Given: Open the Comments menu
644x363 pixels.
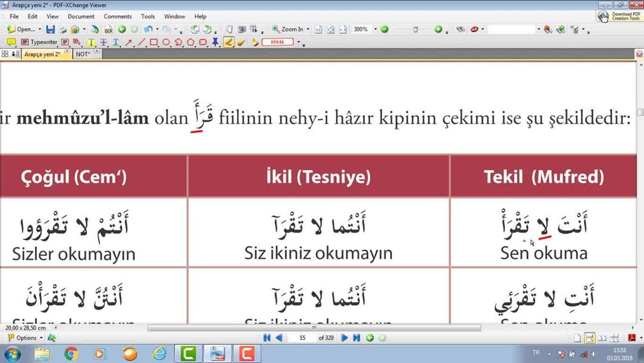Looking at the screenshot, I should click(117, 16).
